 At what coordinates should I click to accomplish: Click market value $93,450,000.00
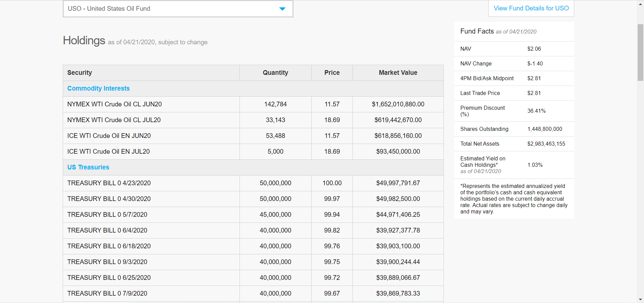click(398, 152)
